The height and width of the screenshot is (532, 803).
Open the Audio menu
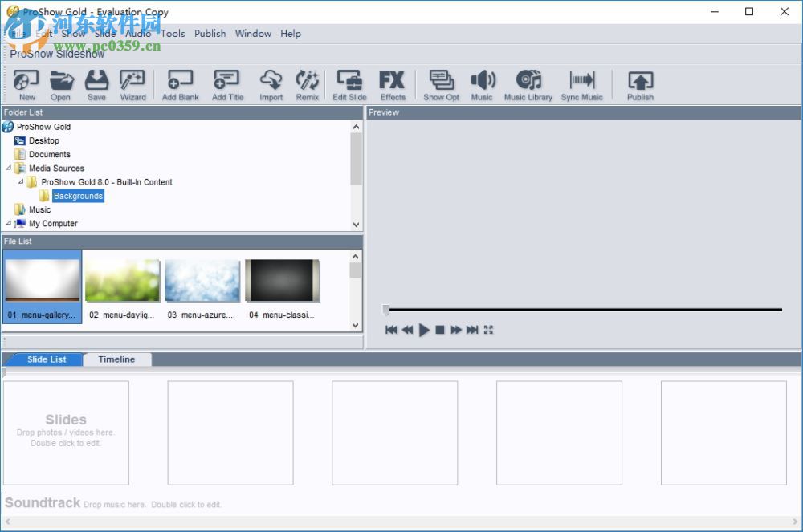[137, 34]
